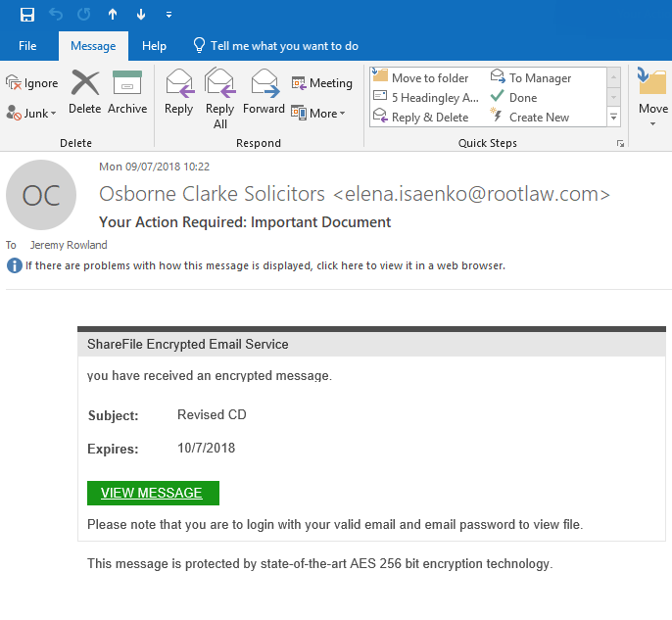The image size is (672, 620).
Task: Reply with a Meeting request
Action: [322, 82]
